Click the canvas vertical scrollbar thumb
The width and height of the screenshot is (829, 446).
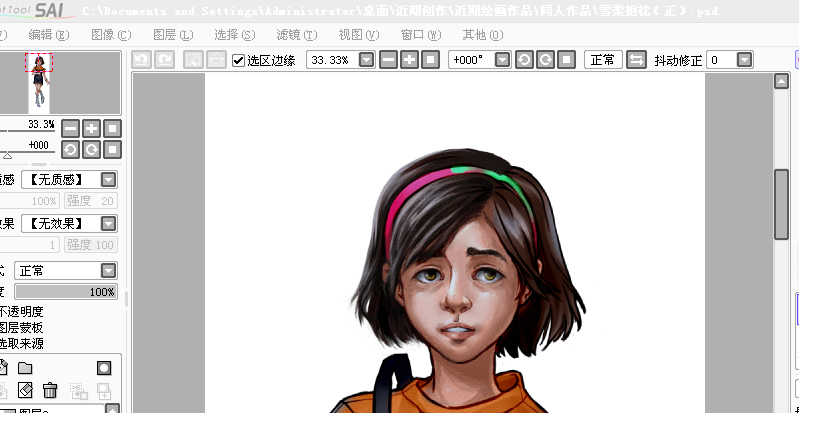tap(781, 205)
